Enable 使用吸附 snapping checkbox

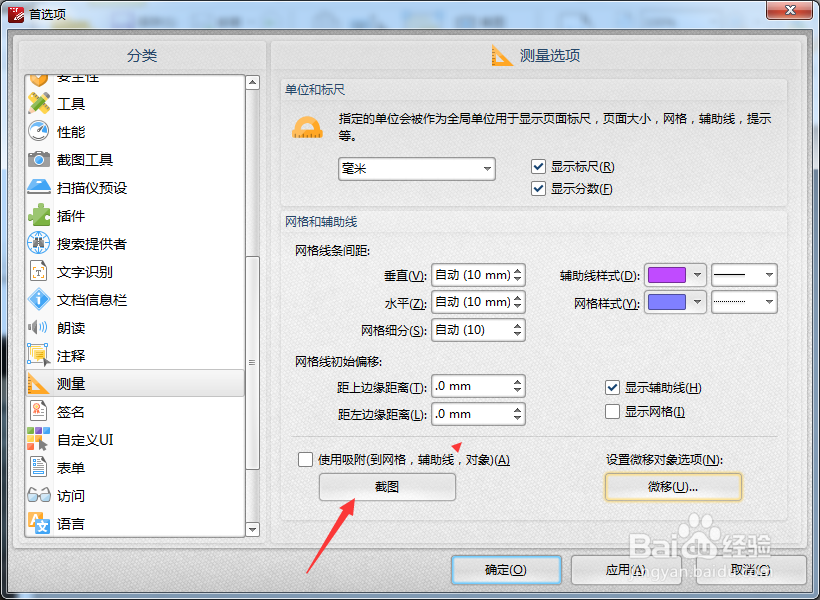coord(305,459)
